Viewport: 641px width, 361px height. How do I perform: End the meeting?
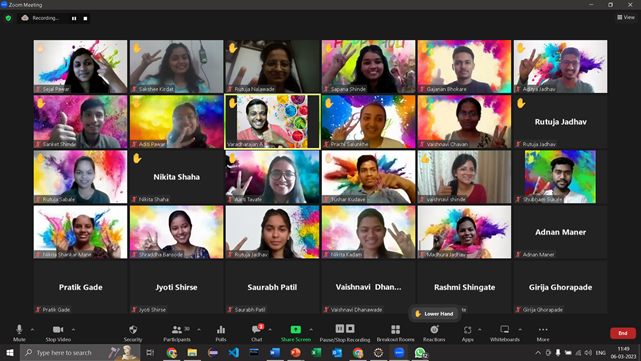pos(623,333)
